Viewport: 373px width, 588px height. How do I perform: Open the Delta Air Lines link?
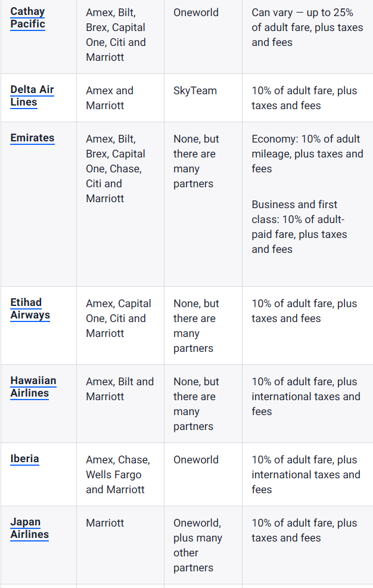(x=32, y=96)
